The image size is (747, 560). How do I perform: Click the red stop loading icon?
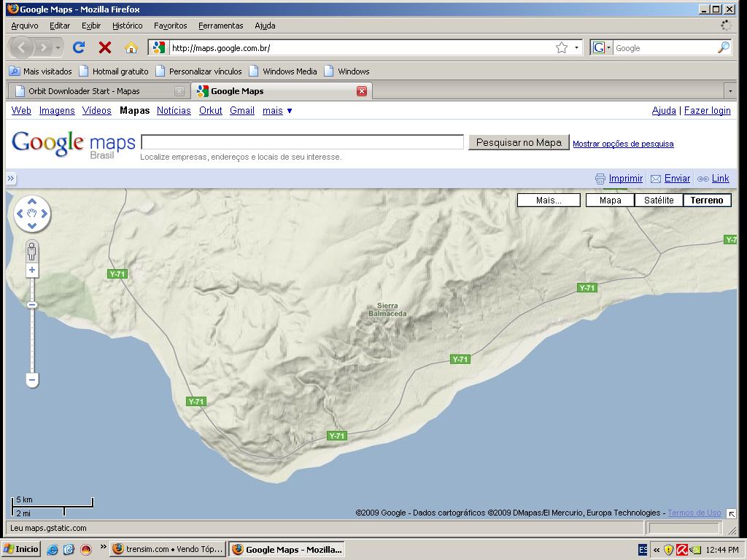point(105,48)
